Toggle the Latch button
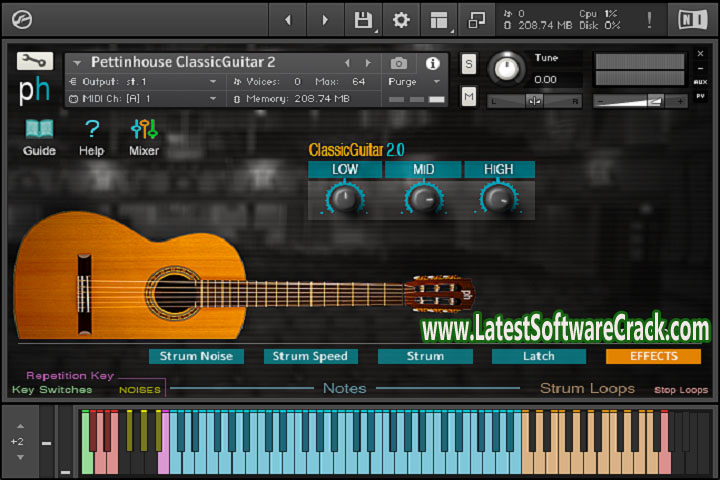The width and height of the screenshot is (720, 480). pyautogui.click(x=539, y=356)
